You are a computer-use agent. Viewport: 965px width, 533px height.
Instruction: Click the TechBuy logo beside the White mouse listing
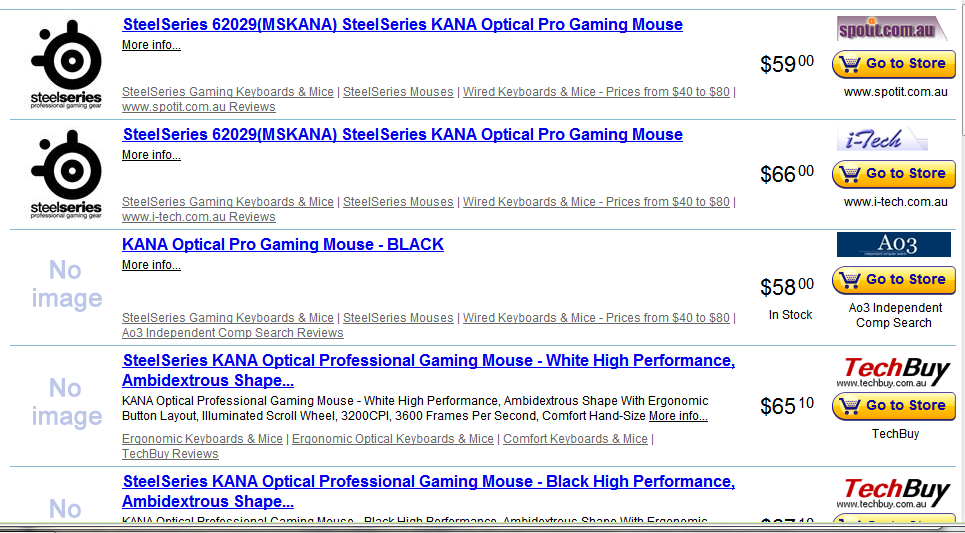point(894,371)
